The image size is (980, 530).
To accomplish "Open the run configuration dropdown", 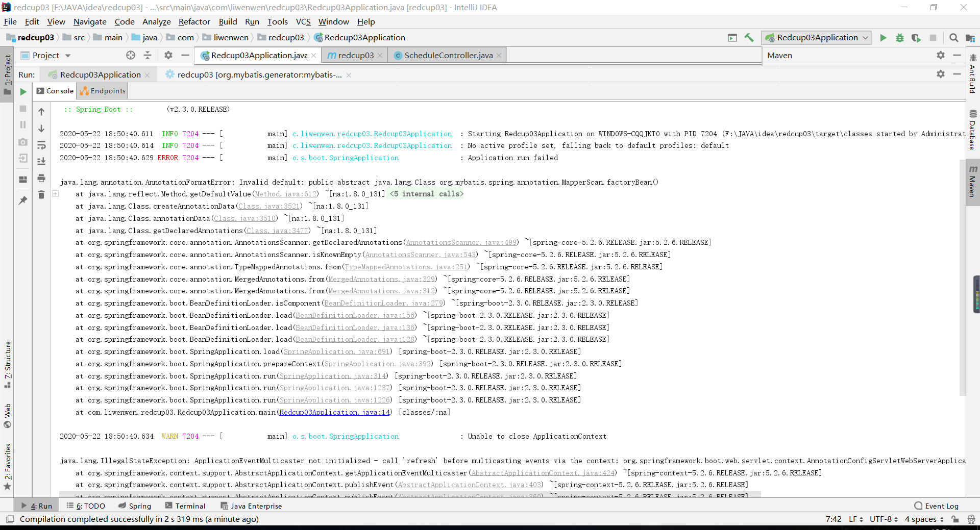I will pyautogui.click(x=816, y=38).
